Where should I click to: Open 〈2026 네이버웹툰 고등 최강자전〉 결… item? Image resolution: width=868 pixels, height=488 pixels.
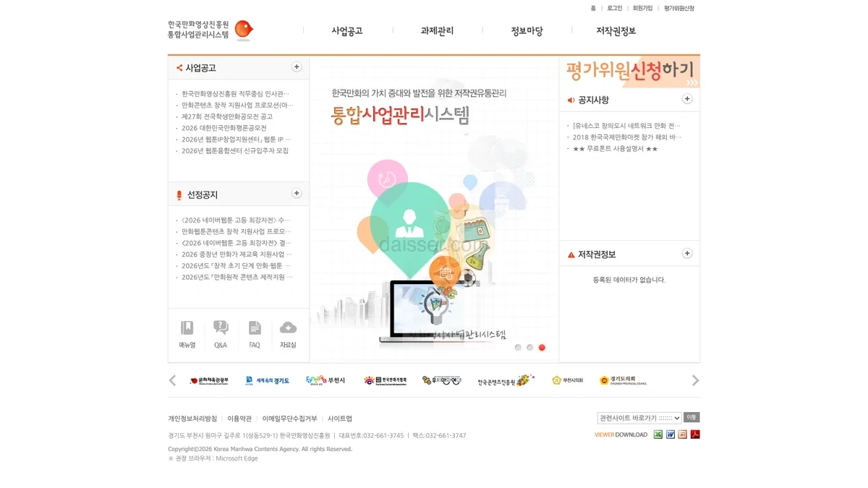(x=237, y=244)
